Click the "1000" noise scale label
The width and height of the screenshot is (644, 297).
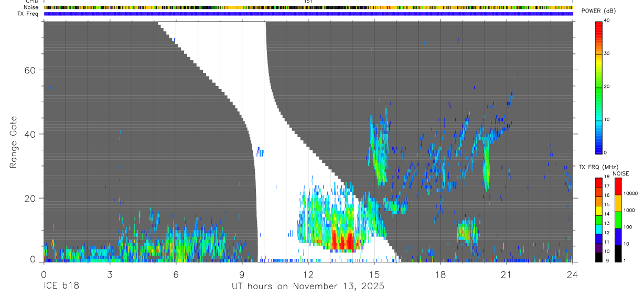click(629, 210)
